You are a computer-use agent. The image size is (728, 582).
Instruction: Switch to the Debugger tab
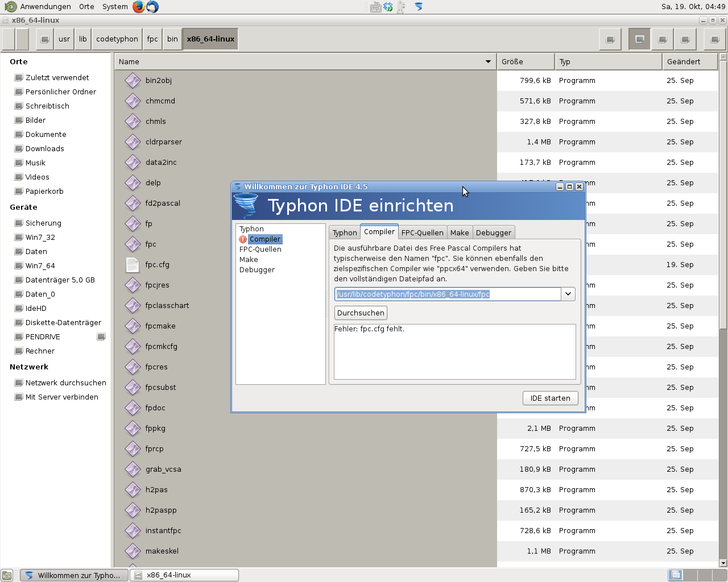pos(493,232)
